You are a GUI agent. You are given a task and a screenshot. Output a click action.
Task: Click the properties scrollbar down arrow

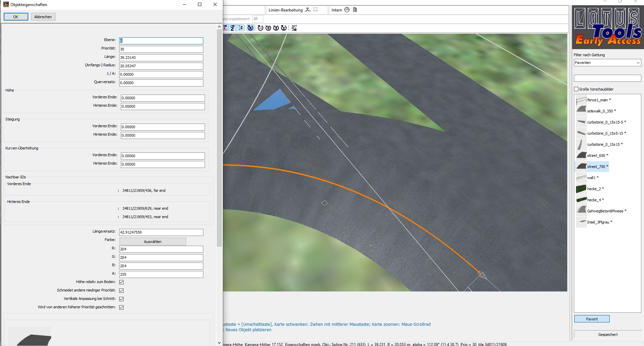pos(219,343)
